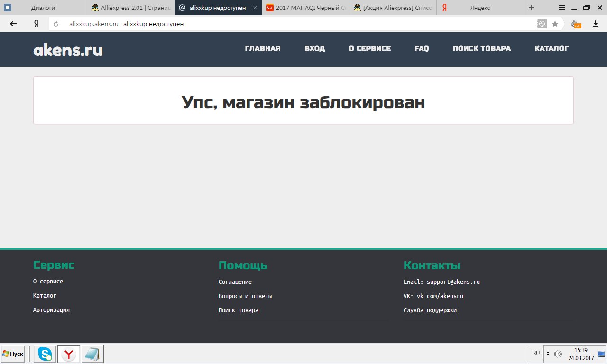Click the network tray icon
Viewport: 607px width, 364px height.
(601, 354)
